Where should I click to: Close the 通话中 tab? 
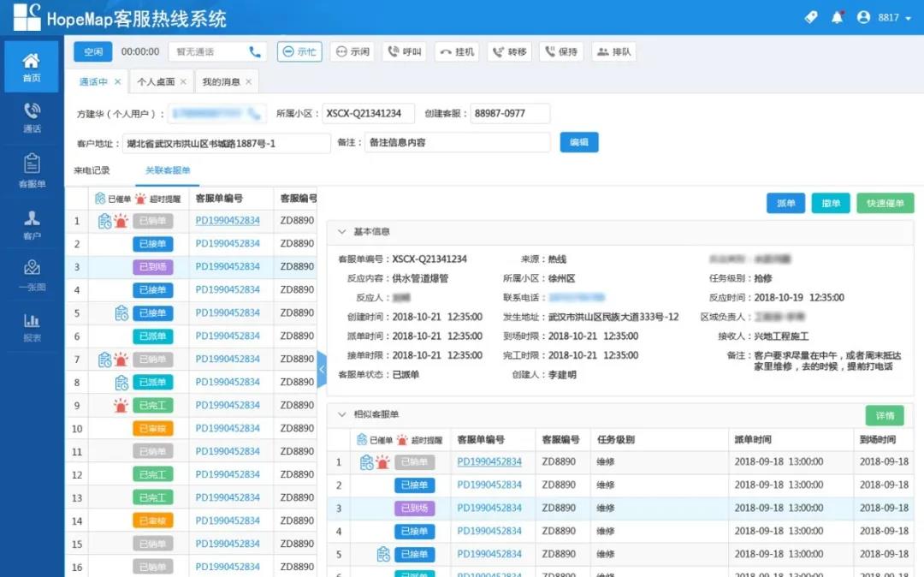pyautogui.click(x=118, y=82)
